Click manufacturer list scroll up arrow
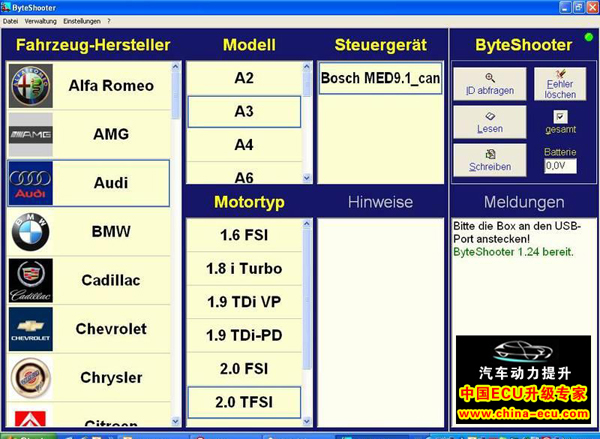The height and width of the screenshot is (439, 600). click(x=176, y=67)
